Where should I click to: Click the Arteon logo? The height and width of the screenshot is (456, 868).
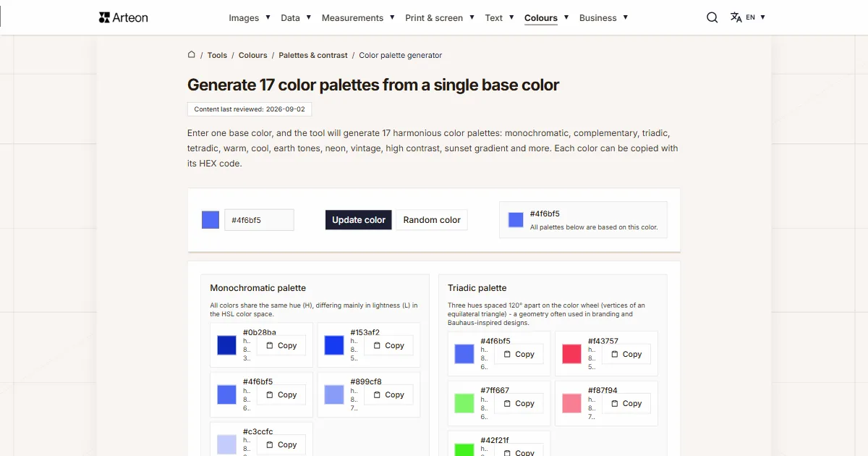123,17
